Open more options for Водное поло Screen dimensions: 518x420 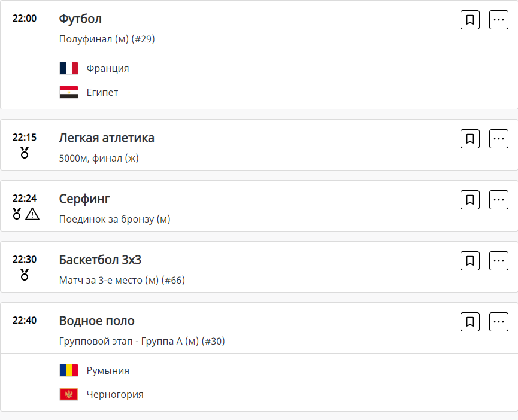point(499,322)
